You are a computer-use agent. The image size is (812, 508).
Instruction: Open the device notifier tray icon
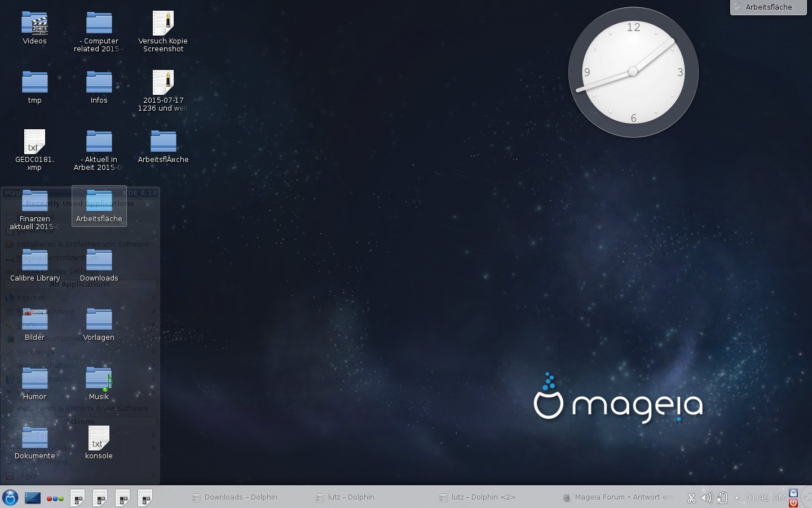click(x=722, y=498)
